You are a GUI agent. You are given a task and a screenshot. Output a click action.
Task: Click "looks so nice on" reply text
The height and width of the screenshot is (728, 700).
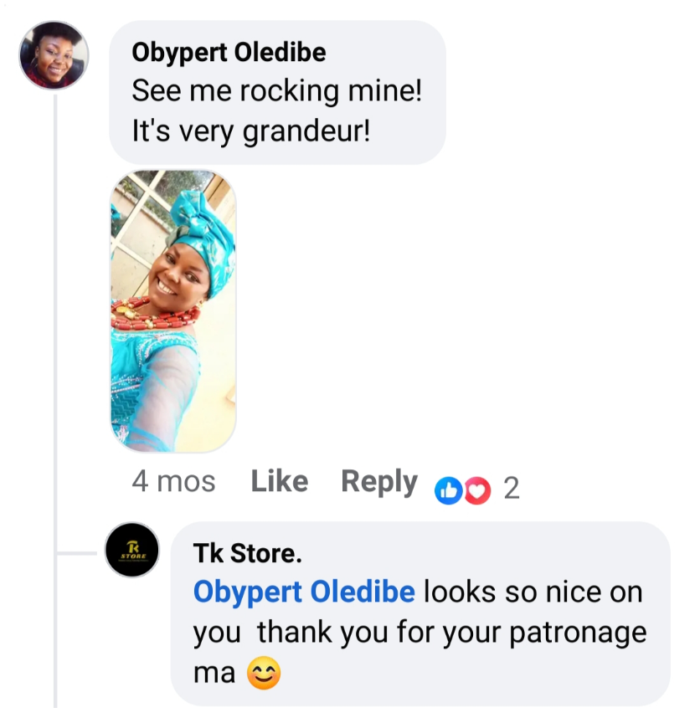pos(533,592)
